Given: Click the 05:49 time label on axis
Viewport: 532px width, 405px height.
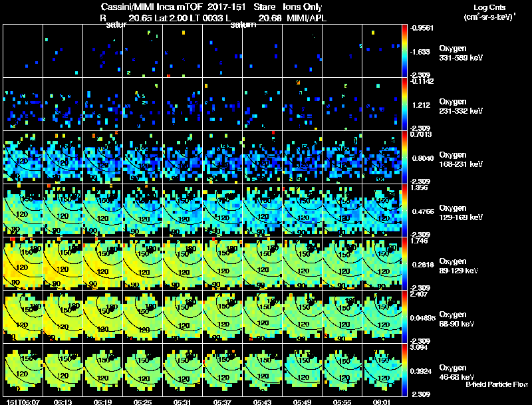Looking at the screenshot, I should [302, 402].
